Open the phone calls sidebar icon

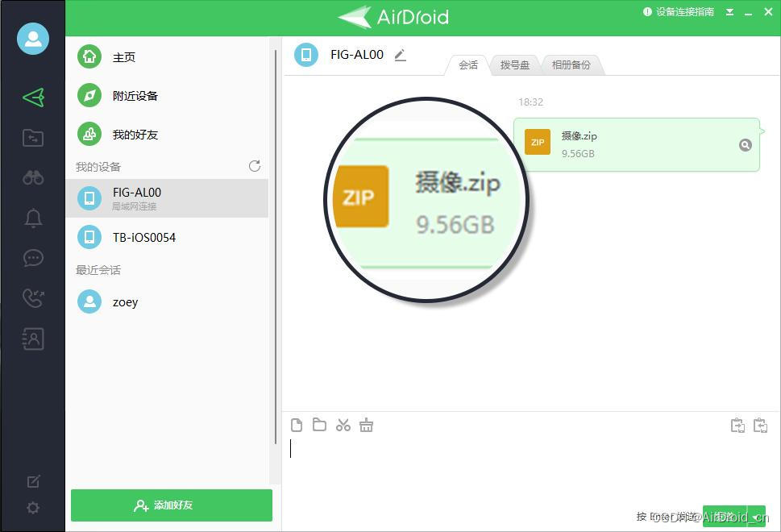[x=33, y=298]
